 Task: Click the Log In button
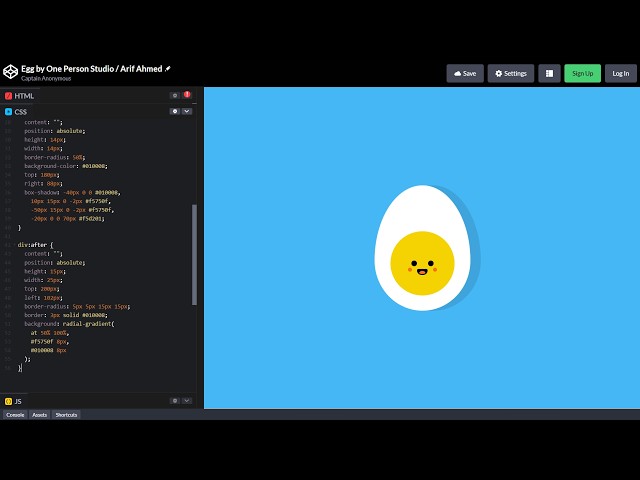pos(620,73)
